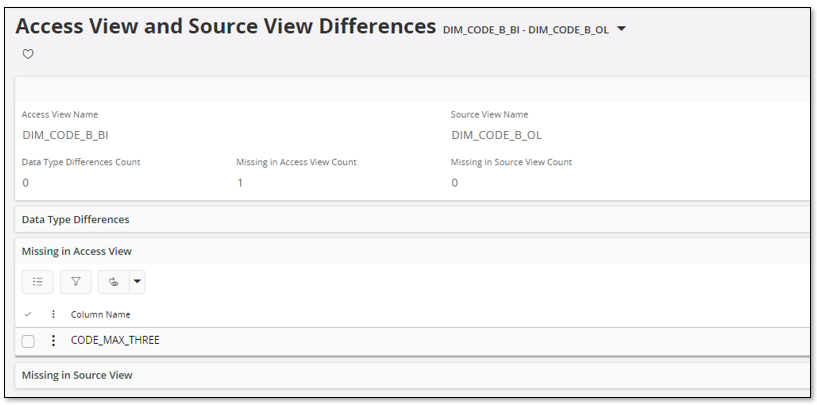This screenshot has height=405, width=817.
Task: Click the Source View Name value DIM_CODE_B_OL
Action: point(496,135)
